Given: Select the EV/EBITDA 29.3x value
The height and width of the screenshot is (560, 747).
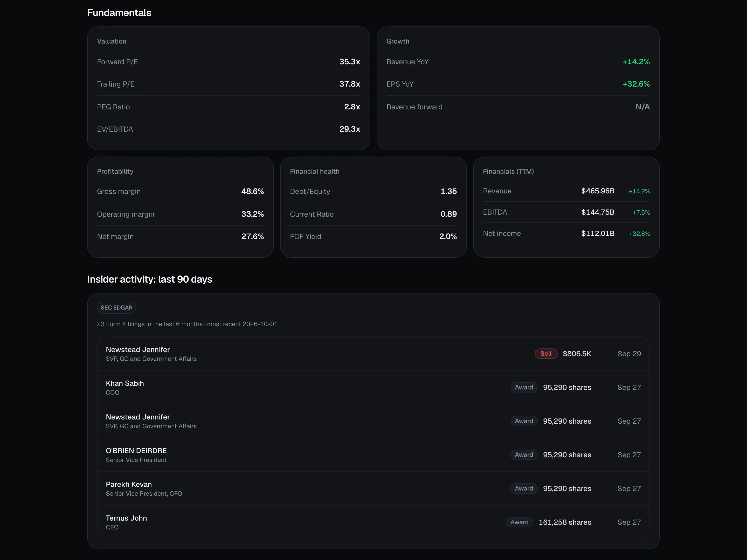Looking at the screenshot, I should (x=350, y=129).
